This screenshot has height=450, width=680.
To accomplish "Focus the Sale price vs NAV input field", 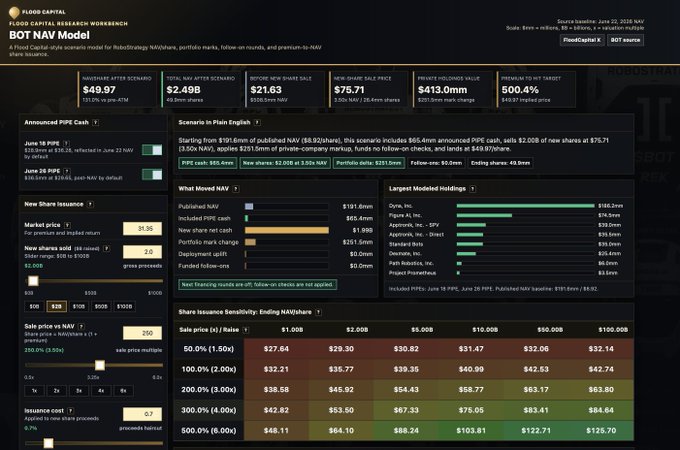I will 142,333.
